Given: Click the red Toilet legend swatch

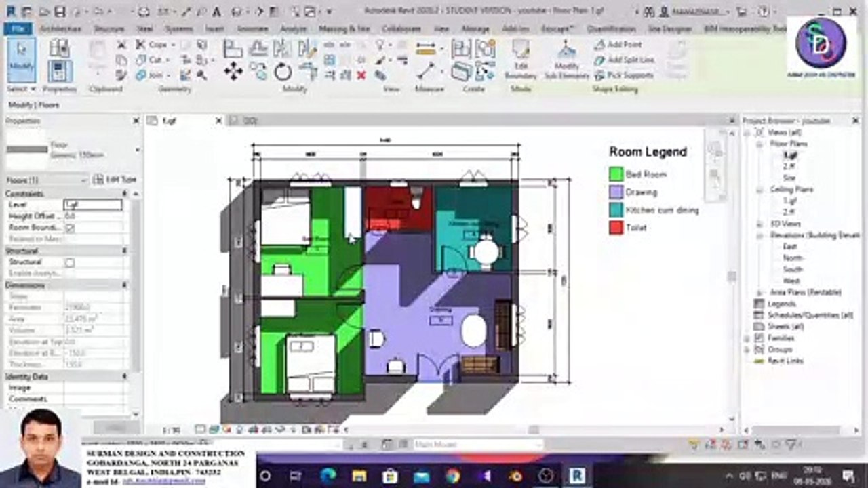Looking at the screenshot, I should 616,228.
